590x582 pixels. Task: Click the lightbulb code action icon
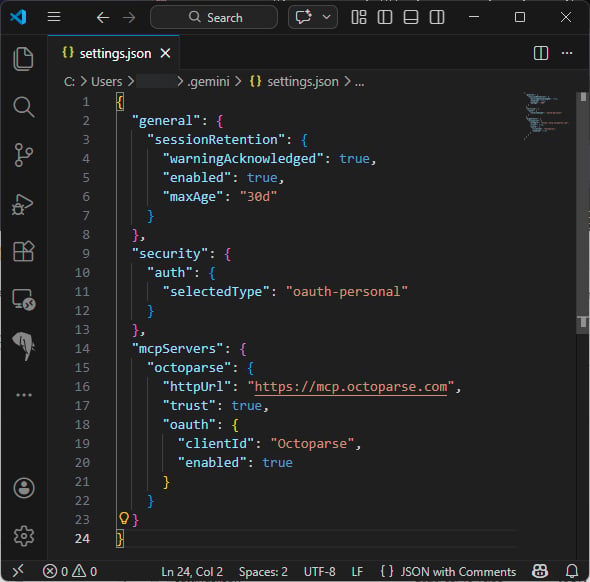pyautogui.click(x=124, y=518)
